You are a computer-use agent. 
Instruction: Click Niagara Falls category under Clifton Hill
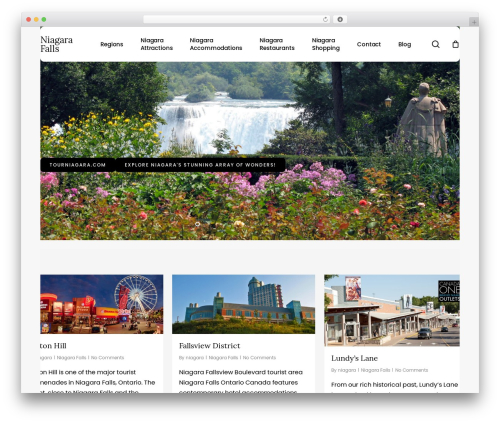coord(71,358)
